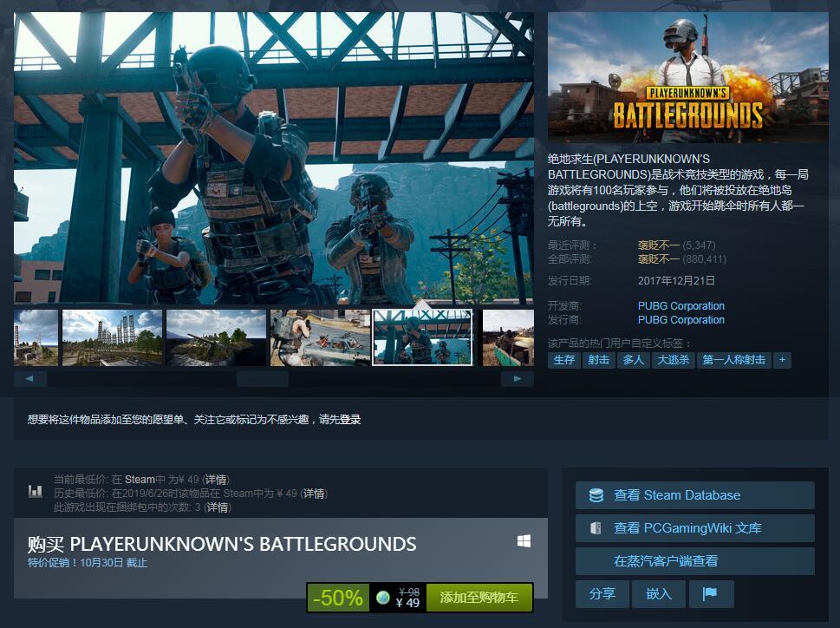The image size is (840, 628).
Task: Click the globe icon beside the price
Action: pos(382,598)
